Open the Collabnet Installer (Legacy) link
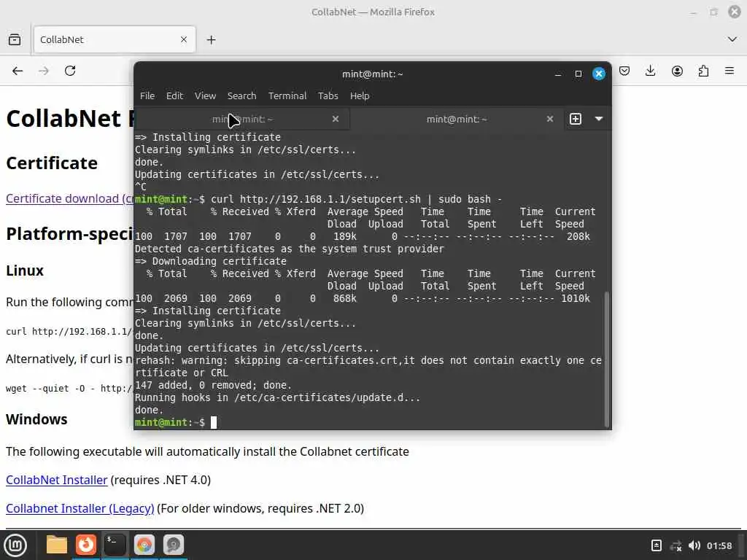This screenshot has height=560, width=747. (x=80, y=508)
